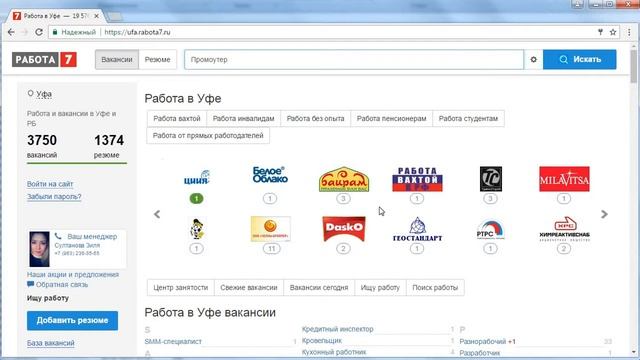This screenshot has width=640, height=360.
Task: Click the black TC company logo
Action: (x=491, y=179)
